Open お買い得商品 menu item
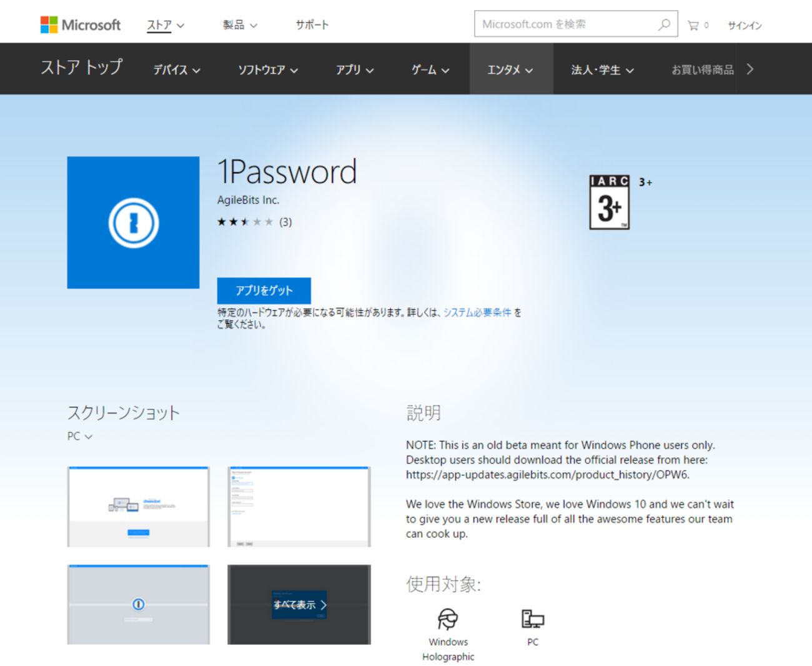The image size is (812, 666). click(x=703, y=70)
